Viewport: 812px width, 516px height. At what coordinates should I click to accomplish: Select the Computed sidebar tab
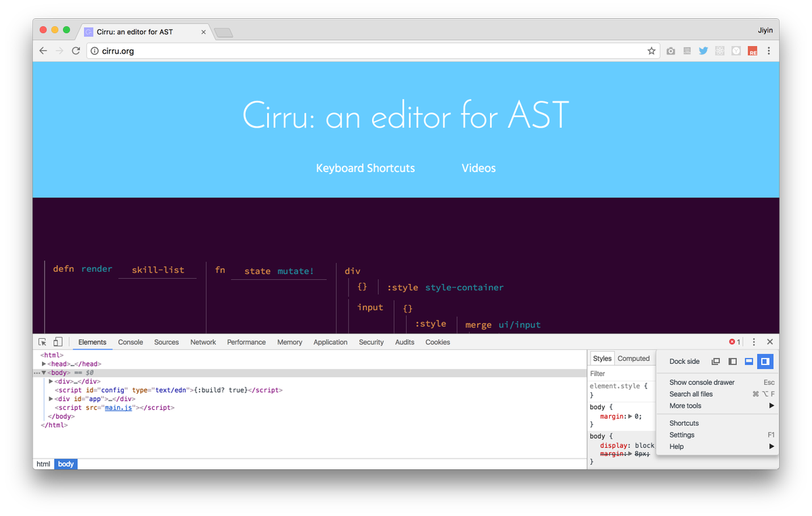click(633, 358)
